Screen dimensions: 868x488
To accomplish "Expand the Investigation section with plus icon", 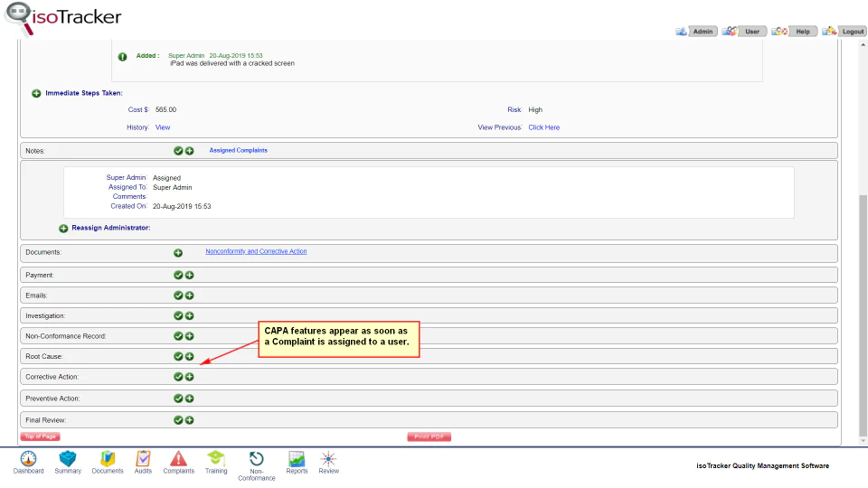I will tap(189, 315).
